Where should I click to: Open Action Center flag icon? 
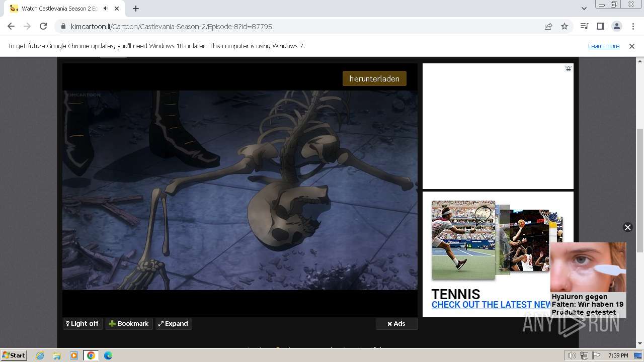click(x=596, y=355)
